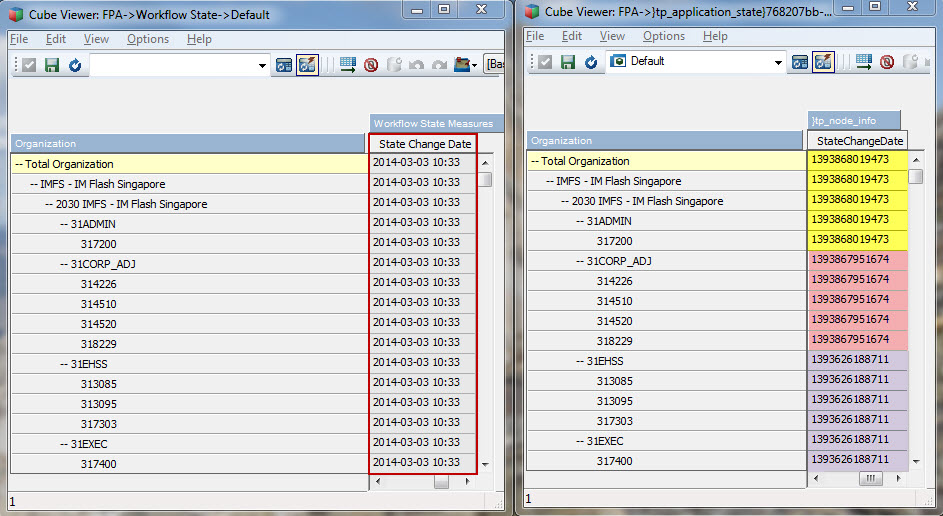Undo data change in Workflow State window
Viewport: 943px width, 516px height.
[416, 65]
